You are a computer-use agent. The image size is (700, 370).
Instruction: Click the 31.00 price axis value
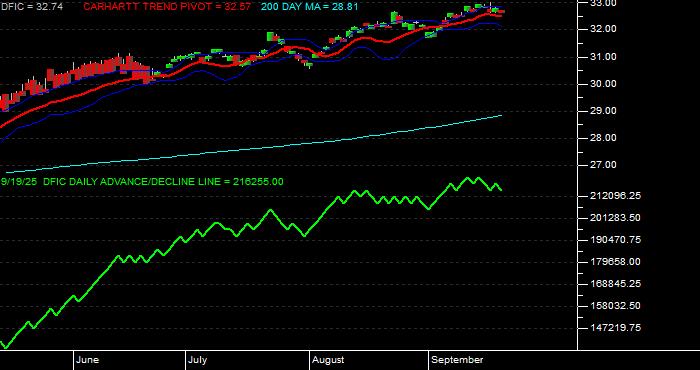603,57
